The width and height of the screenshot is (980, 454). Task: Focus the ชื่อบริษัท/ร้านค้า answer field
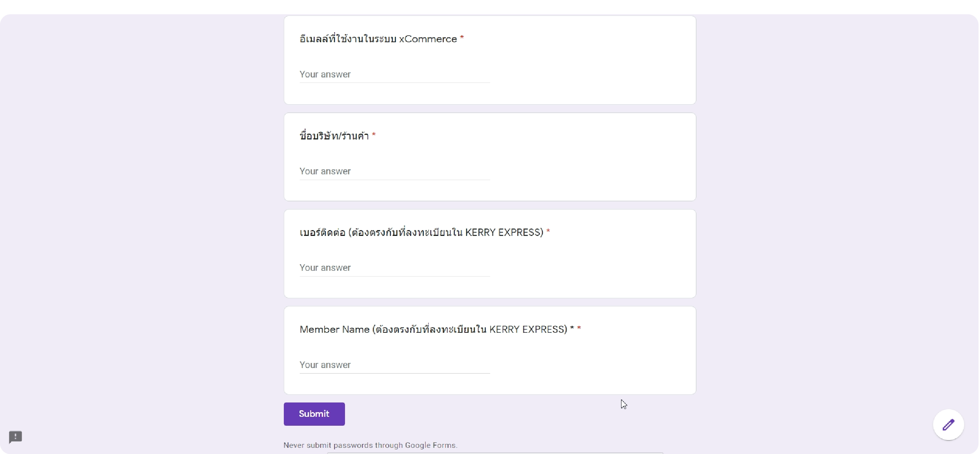[395, 171]
